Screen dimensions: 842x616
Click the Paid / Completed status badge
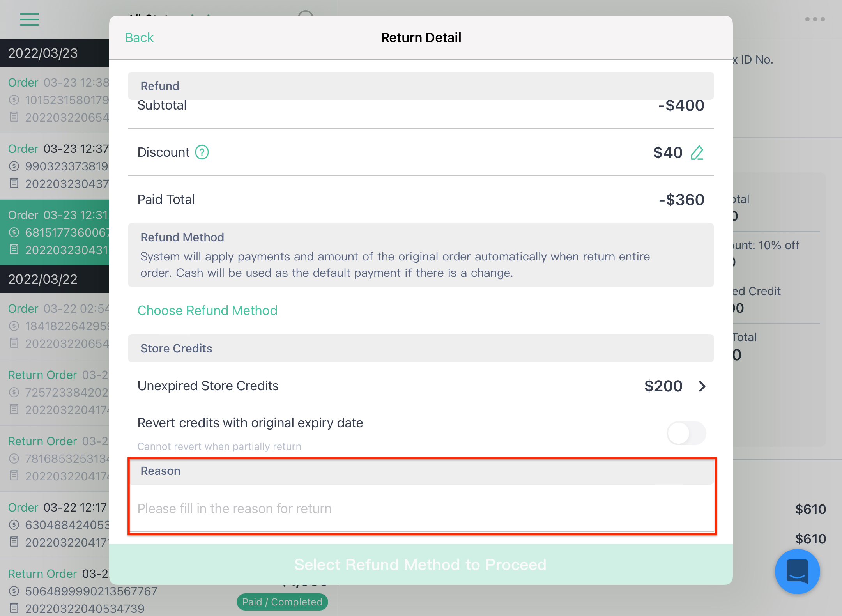point(282,602)
